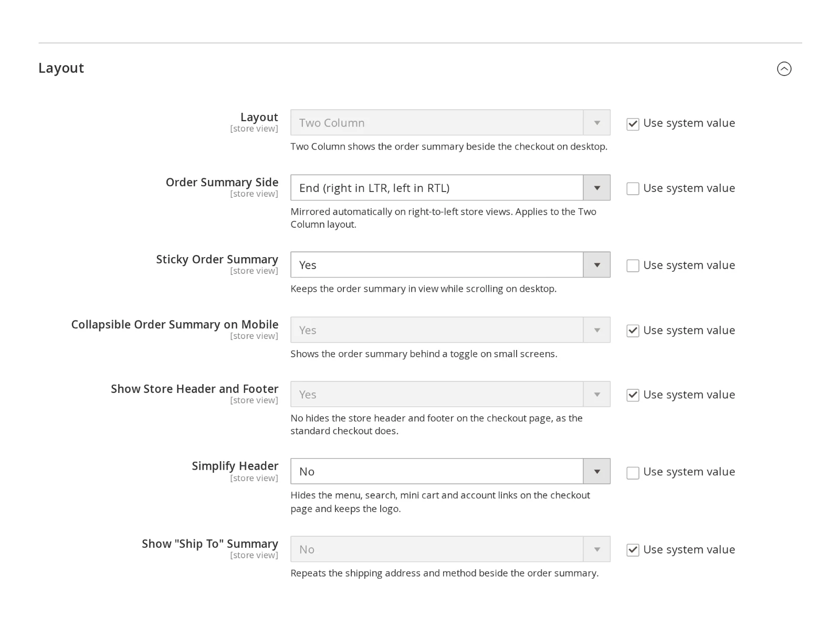Click the note 'Repeats the shipping address and method'
840x638 pixels.
444,573
